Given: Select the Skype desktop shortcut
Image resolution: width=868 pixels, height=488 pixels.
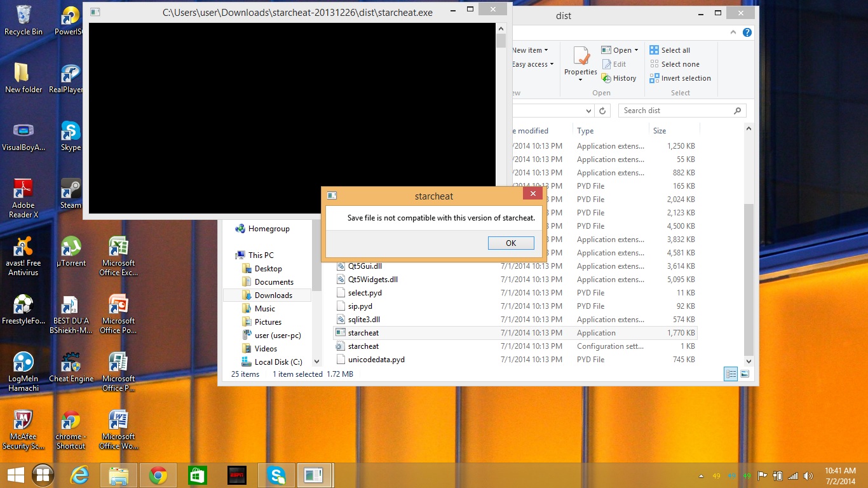Looking at the screenshot, I should pyautogui.click(x=71, y=136).
